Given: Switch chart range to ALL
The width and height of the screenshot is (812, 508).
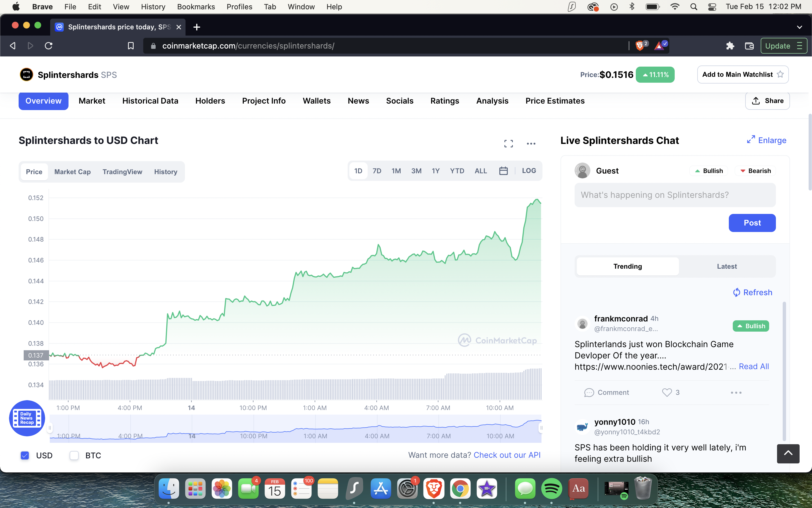Looking at the screenshot, I should point(481,171).
